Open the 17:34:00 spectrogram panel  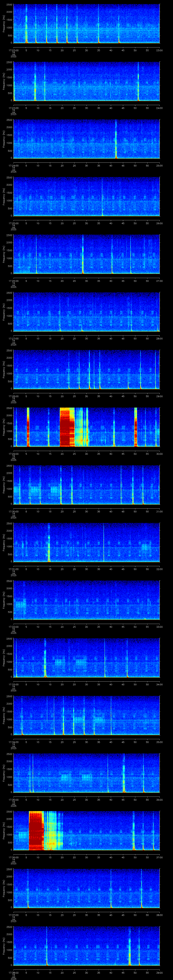[x=87, y=715]
